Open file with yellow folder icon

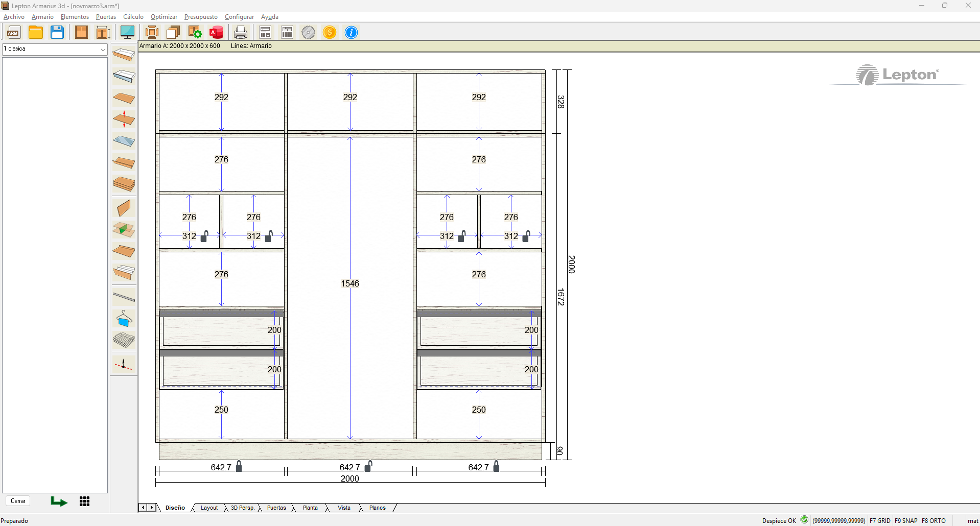pyautogui.click(x=36, y=32)
